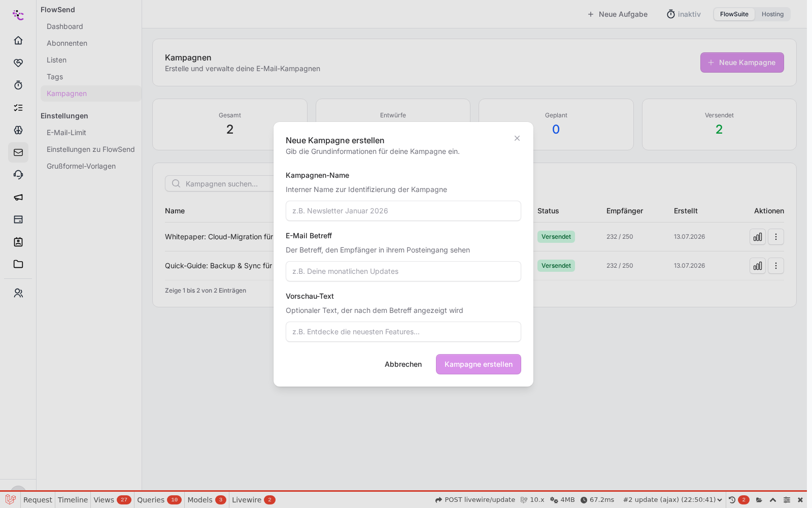Close the Neue Kampagne erstellen dialog
This screenshot has width=812, height=508.
(x=517, y=138)
